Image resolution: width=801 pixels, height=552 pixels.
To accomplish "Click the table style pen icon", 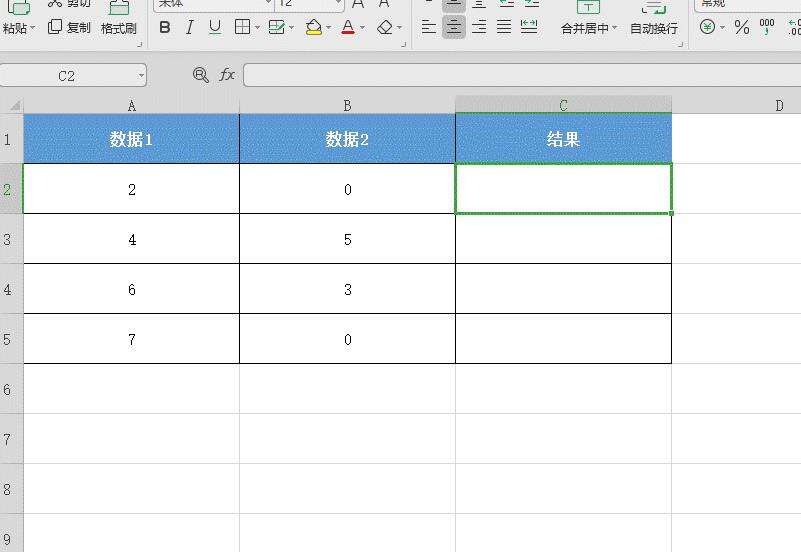I will [x=276, y=27].
